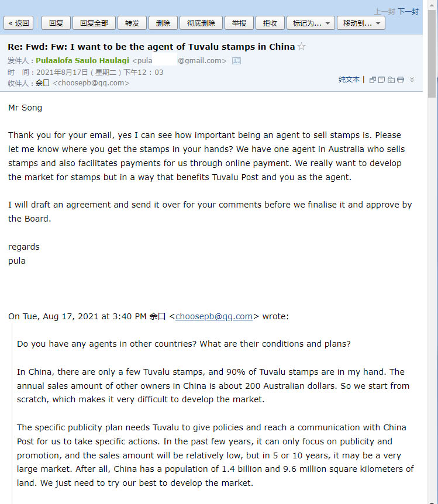Click the 回复 reply button

56,23
